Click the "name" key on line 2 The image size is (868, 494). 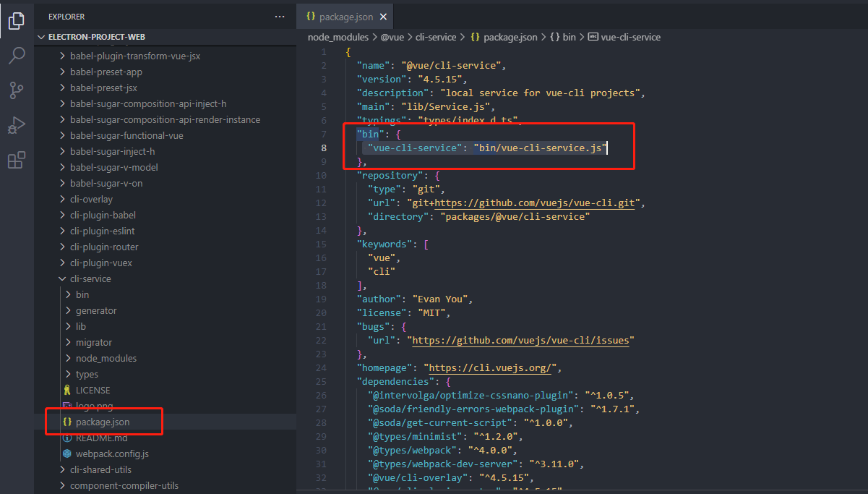point(374,66)
